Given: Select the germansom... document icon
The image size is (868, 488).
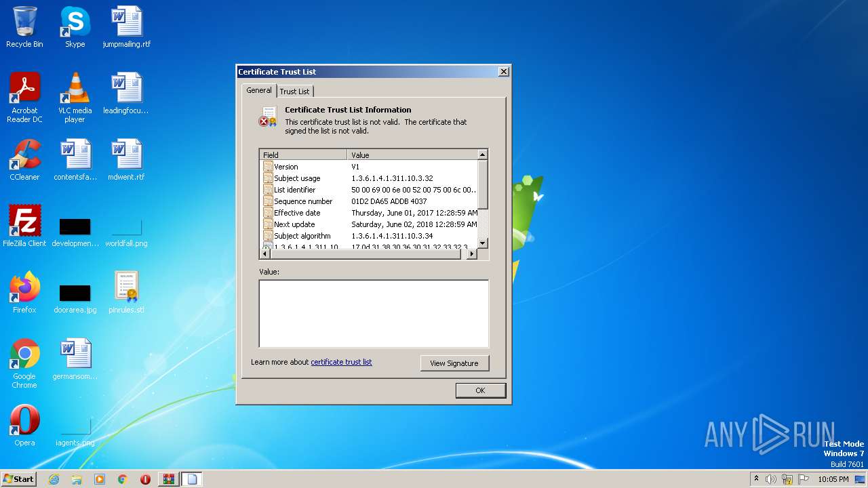Looking at the screenshot, I should [x=75, y=359].
